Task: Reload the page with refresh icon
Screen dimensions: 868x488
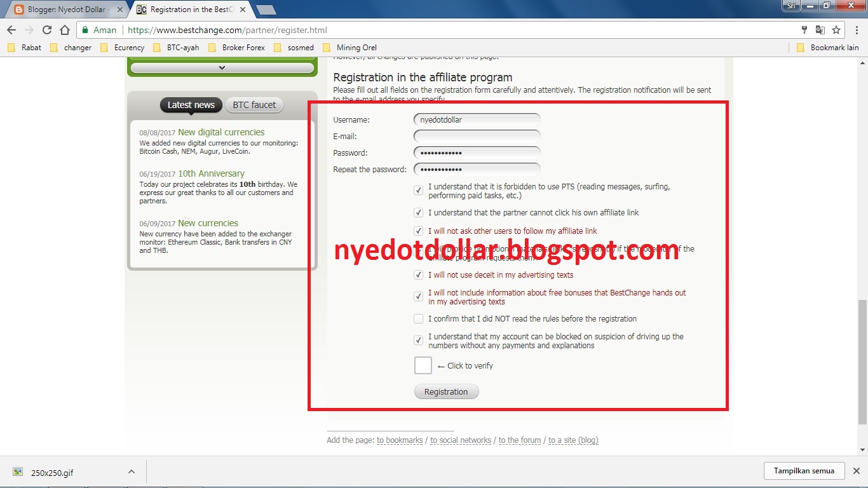Action: coord(46,30)
